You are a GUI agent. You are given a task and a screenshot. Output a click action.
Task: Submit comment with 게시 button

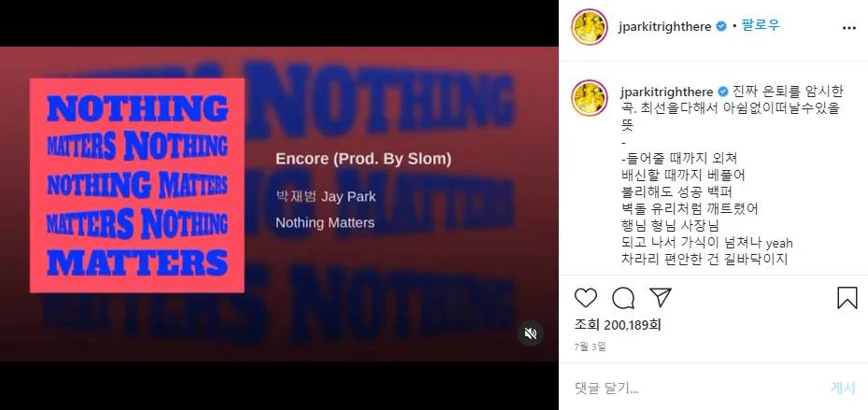[843, 389]
